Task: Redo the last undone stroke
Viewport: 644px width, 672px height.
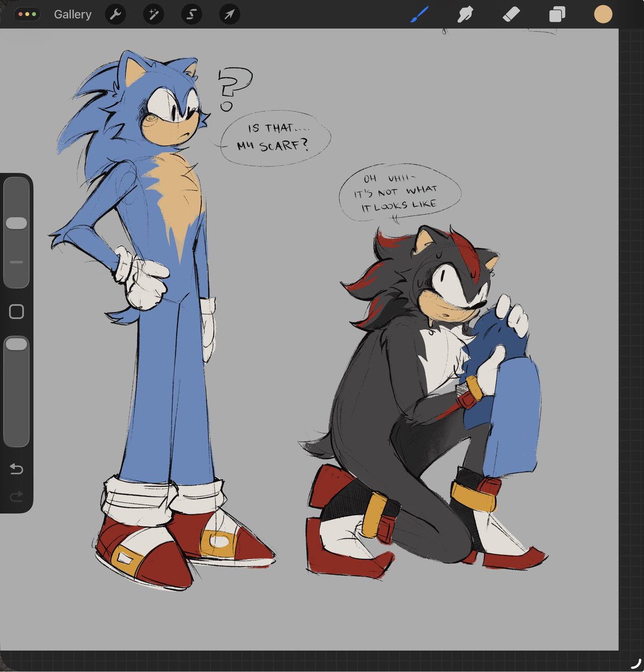Action: pos(16,496)
